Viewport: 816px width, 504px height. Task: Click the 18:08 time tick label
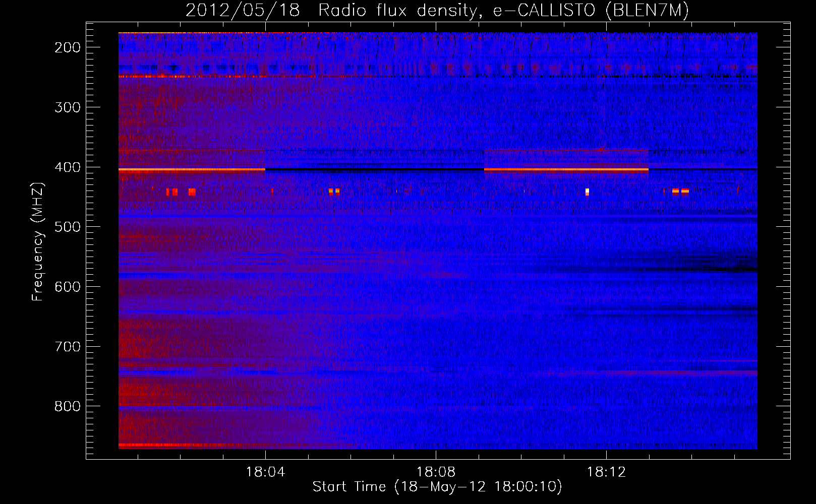click(436, 472)
